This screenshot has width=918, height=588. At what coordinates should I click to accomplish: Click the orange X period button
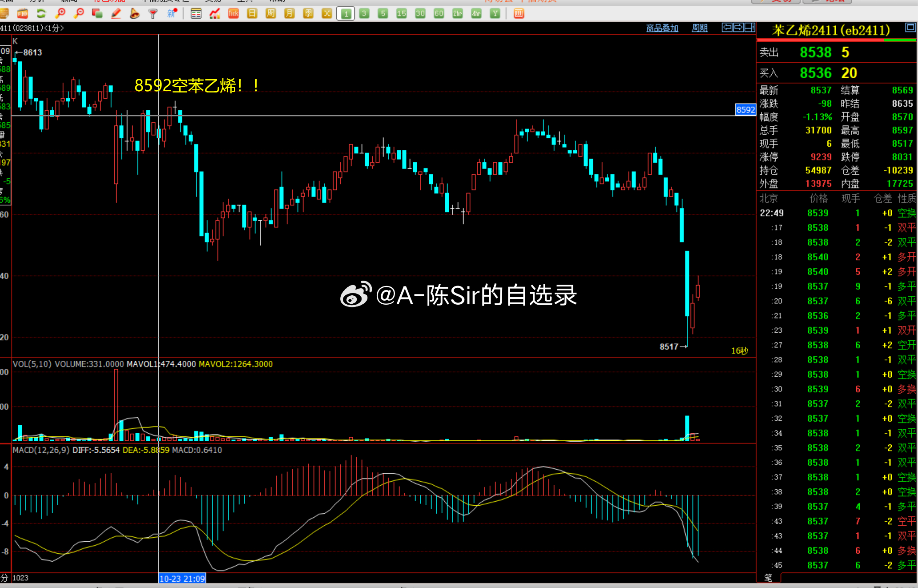327,13
